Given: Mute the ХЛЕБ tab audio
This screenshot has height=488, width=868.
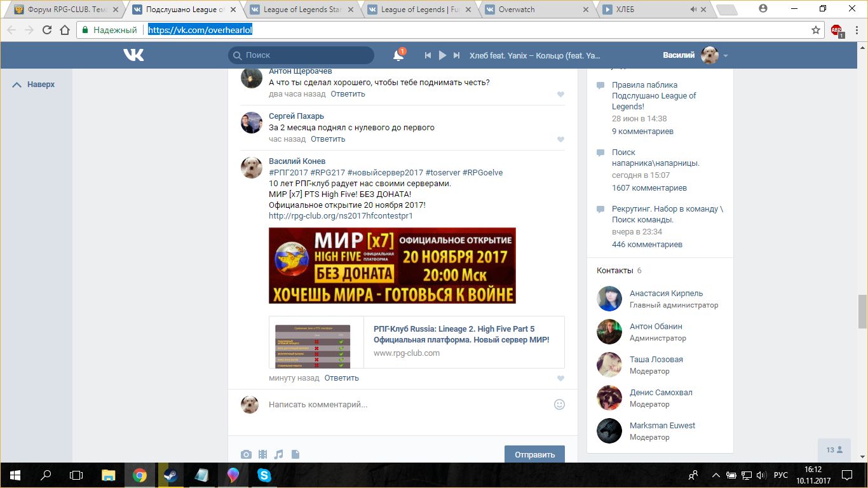Looking at the screenshot, I should (x=693, y=10).
